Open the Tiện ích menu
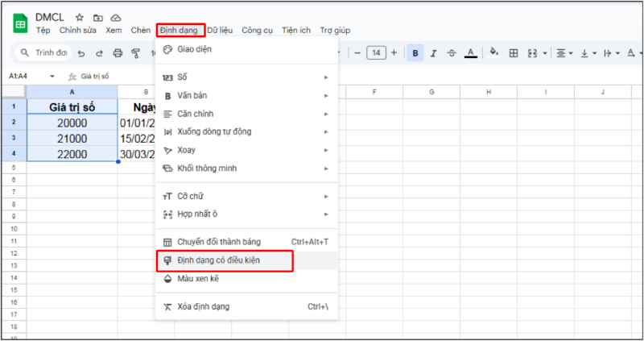This screenshot has height=341, width=644. [x=296, y=31]
